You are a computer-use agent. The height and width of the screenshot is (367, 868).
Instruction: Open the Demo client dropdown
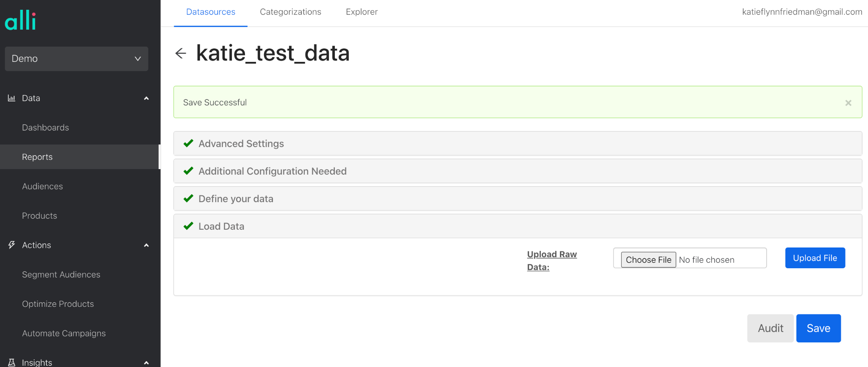click(x=76, y=59)
